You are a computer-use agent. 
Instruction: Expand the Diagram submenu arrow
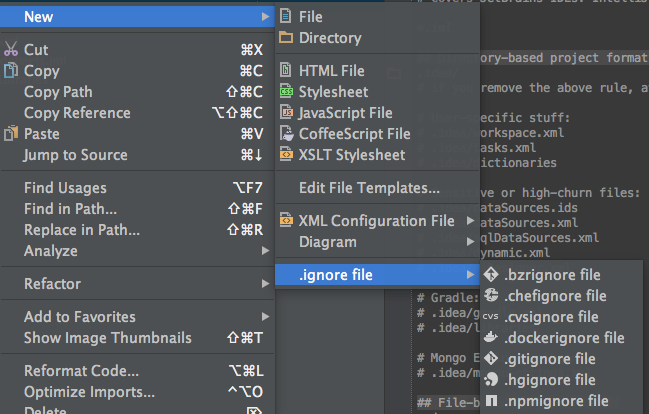pyautogui.click(x=470, y=242)
